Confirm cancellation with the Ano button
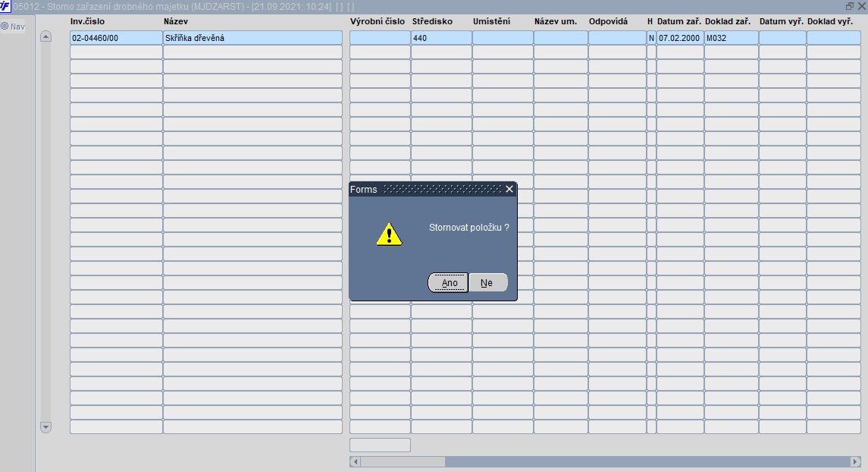Viewport: 868px width, 472px height. click(448, 282)
